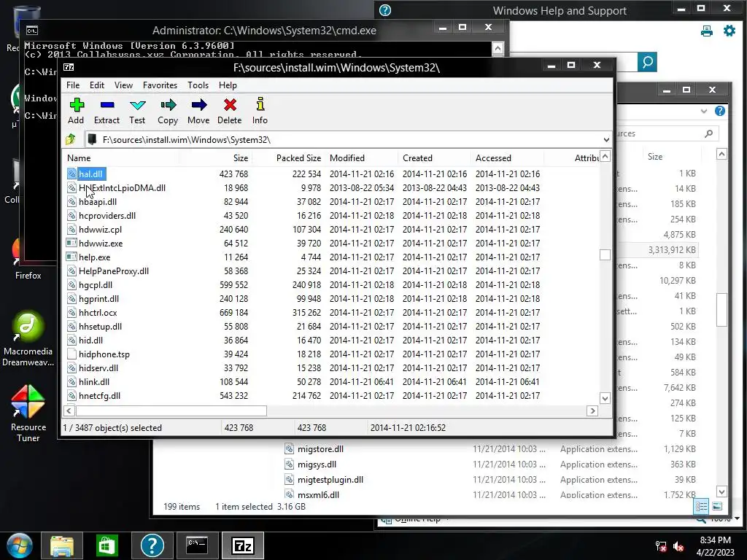Click the print icon in Windows Help and Support
Viewport: 747px width, 560px height.
(706, 31)
